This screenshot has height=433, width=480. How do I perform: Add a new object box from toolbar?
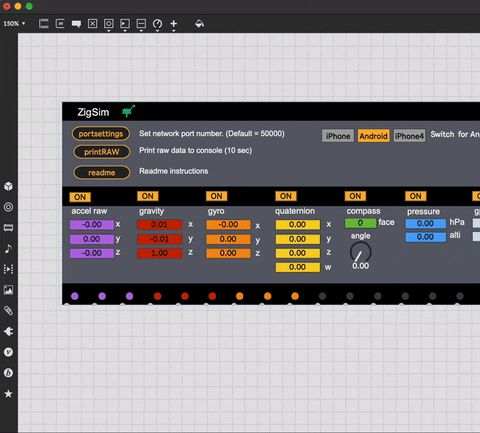pyautogui.click(x=44, y=24)
